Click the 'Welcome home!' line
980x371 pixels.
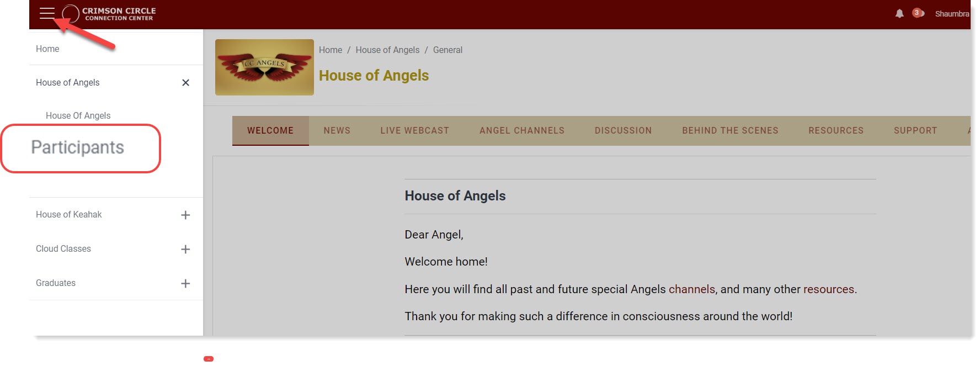446,262
